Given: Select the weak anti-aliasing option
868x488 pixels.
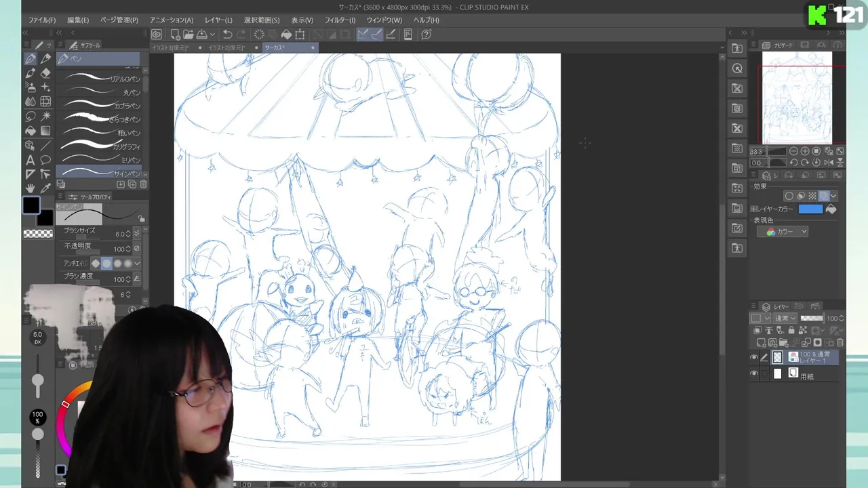Looking at the screenshot, I should click(x=106, y=263).
